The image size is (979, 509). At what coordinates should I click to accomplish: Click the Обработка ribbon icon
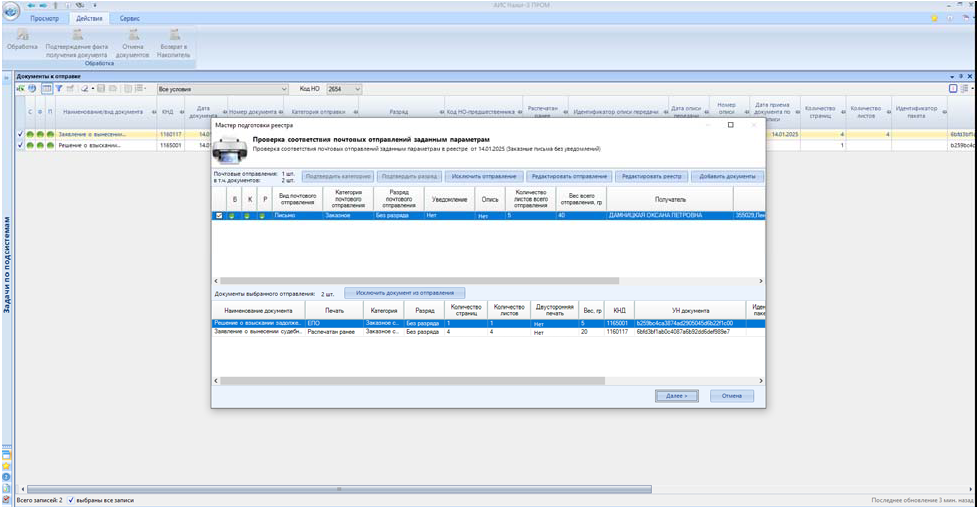pyautogui.click(x=22, y=36)
